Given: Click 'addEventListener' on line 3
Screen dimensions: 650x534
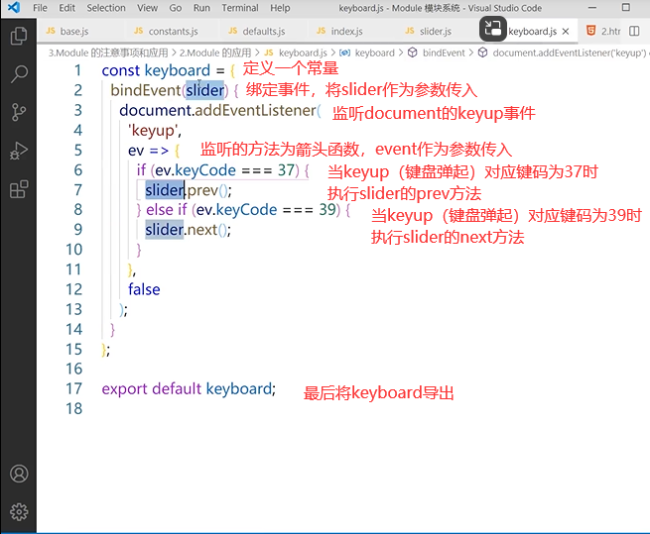Looking at the screenshot, I should (255, 110).
